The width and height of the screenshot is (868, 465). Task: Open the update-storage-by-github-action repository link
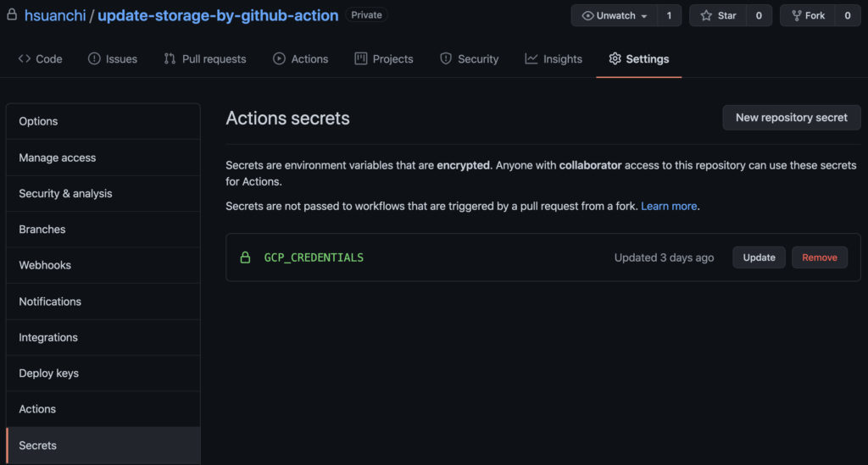click(x=218, y=15)
